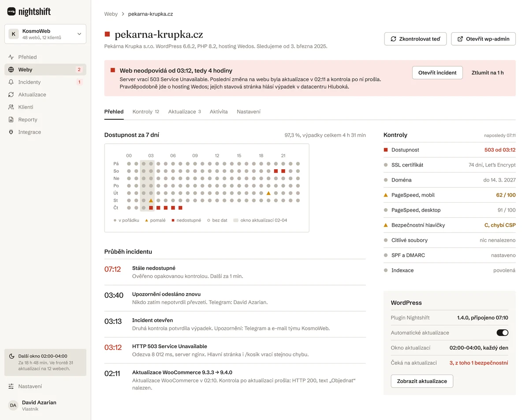Select the Aktivita tab
The image size is (529, 420).
pyautogui.click(x=219, y=112)
